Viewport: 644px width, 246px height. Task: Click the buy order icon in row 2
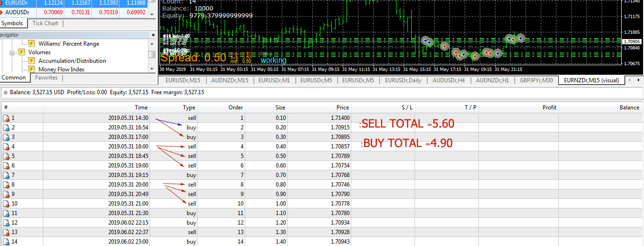click(6, 127)
